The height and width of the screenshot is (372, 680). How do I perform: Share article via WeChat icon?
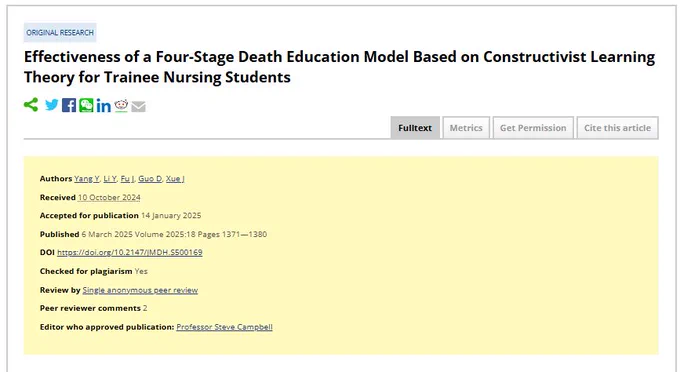(x=86, y=105)
